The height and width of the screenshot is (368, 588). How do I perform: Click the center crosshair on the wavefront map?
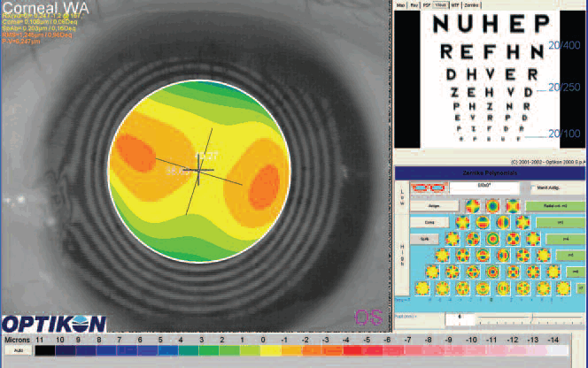pos(198,171)
